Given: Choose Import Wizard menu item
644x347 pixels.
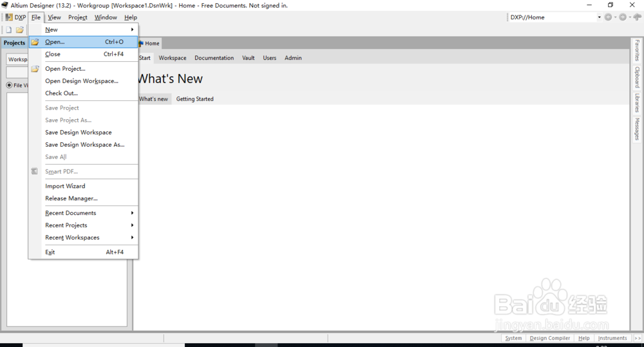Looking at the screenshot, I should (x=83, y=186).
